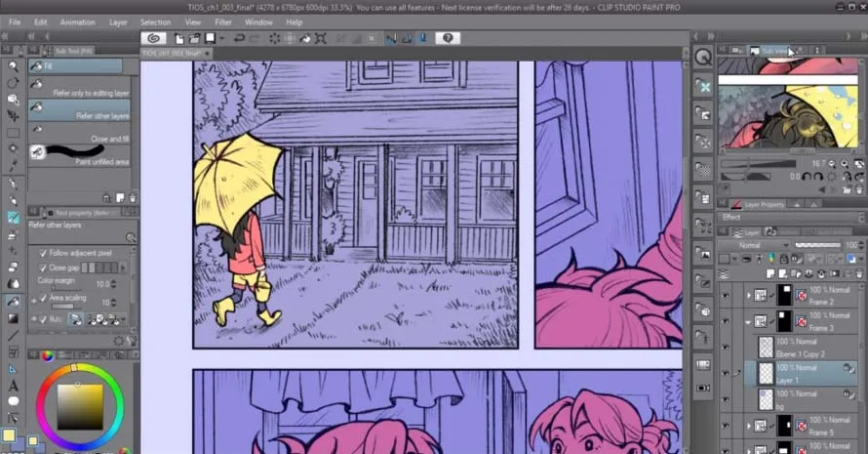Image resolution: width=868 pixels, height=454 pixels.
Task: Click the Gradient tool icon
Action: tap(14, 318)
